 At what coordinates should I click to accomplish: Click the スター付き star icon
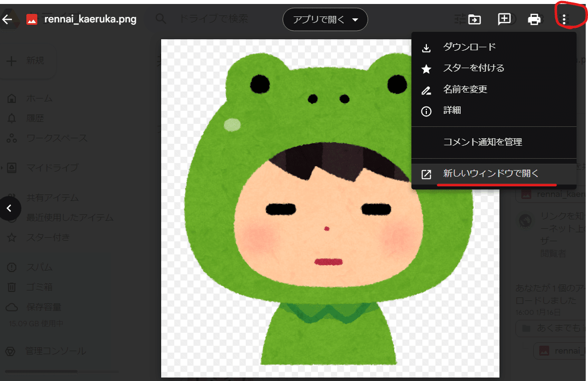click(x=11, y=237)
